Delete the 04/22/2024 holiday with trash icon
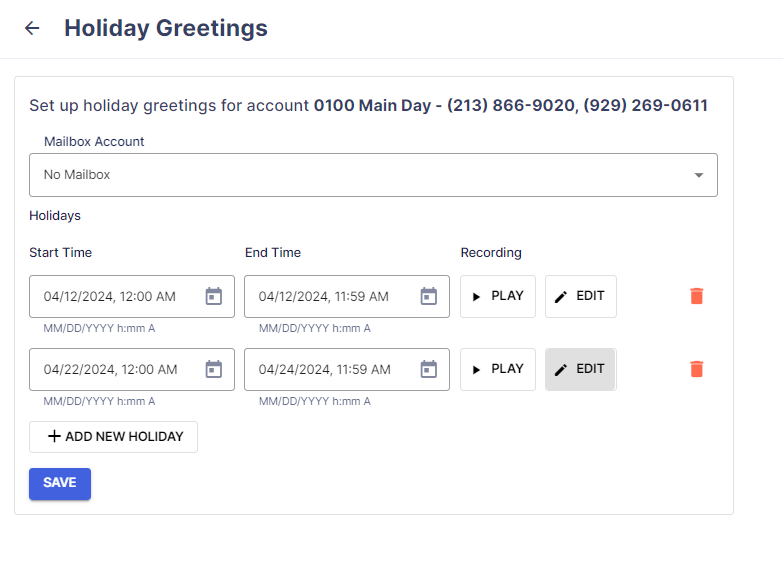 (x=697, y=369)
